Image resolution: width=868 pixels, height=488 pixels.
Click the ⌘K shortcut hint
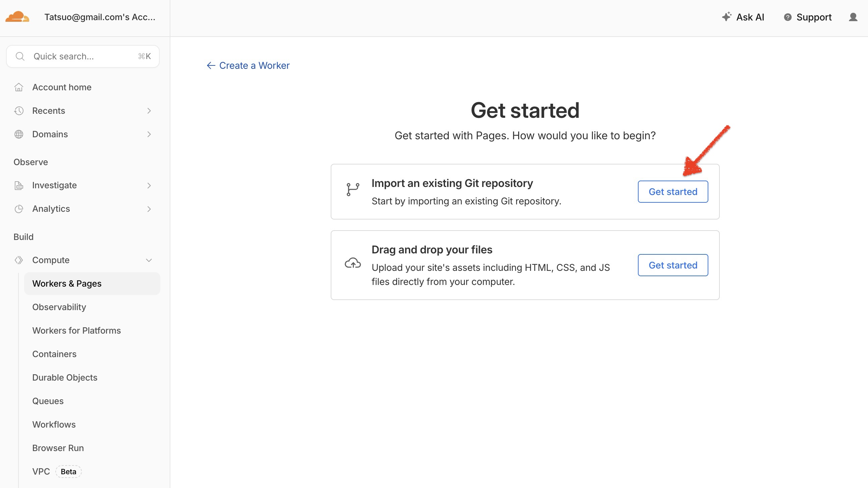click(x=144, y=56)
